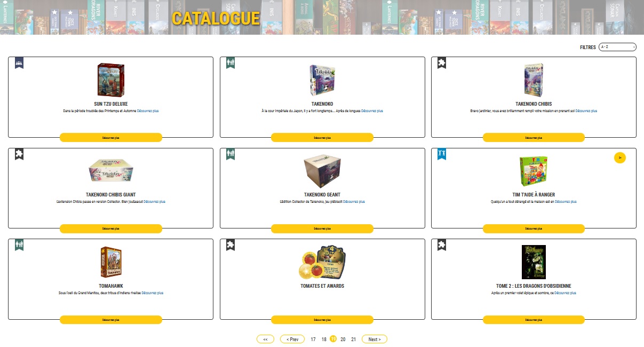Click the puzzle-piece icon on Takenoko Chibis Giant card
Screen dimensions: 644x347
19,154
